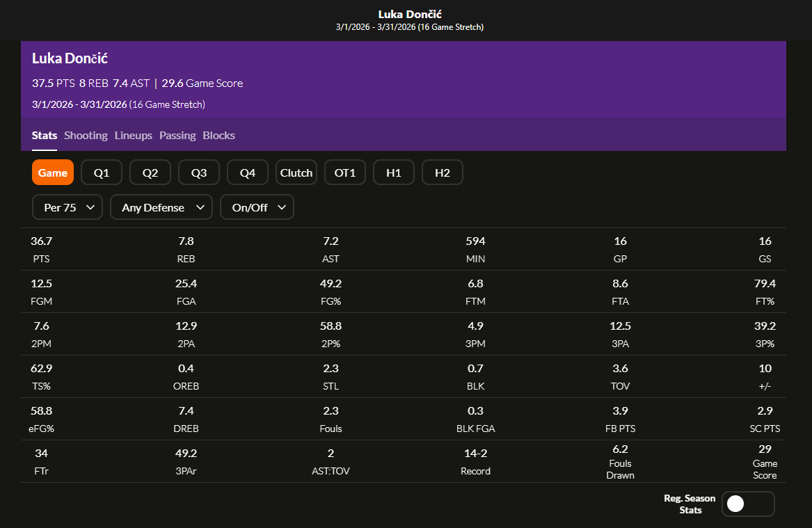Click the 2.3 Fouls stat
This screenshot has width=812, height=528.
click(x=331, y=419)
